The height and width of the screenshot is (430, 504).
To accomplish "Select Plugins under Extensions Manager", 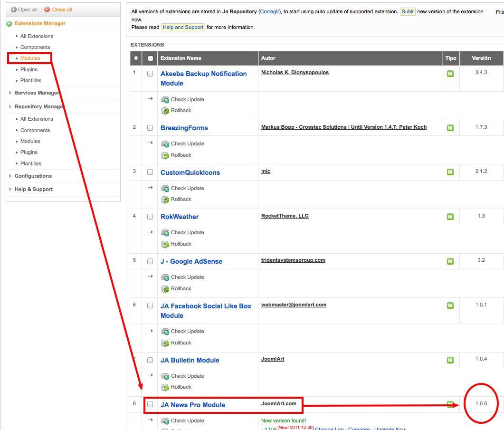I will click(29, 69).
